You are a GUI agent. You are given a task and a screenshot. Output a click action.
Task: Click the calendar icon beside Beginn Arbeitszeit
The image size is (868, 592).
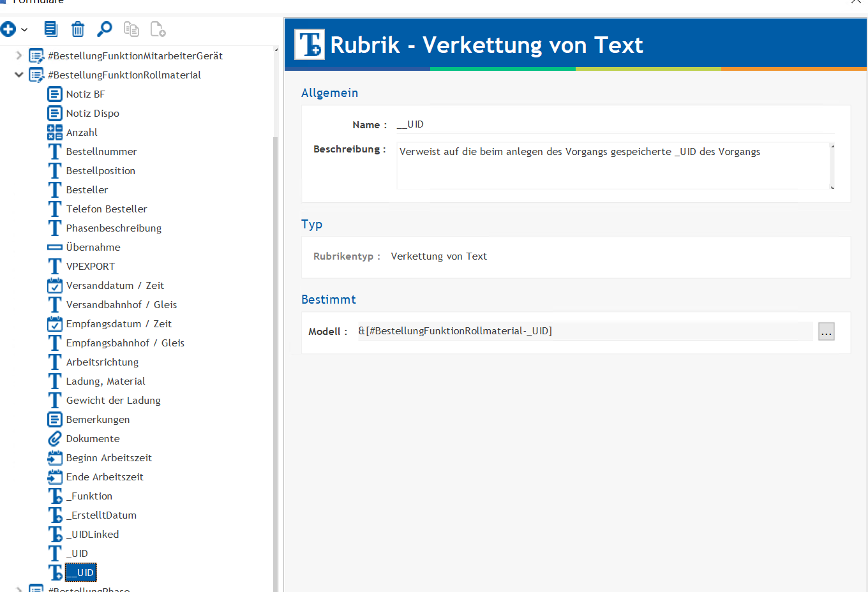[x=55, y=458]
